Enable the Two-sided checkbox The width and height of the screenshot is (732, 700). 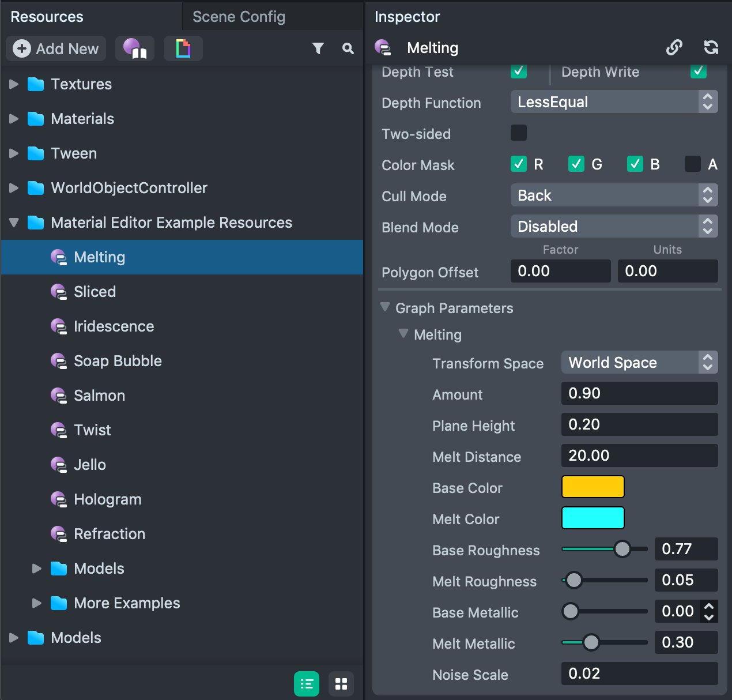coord(519,133)
